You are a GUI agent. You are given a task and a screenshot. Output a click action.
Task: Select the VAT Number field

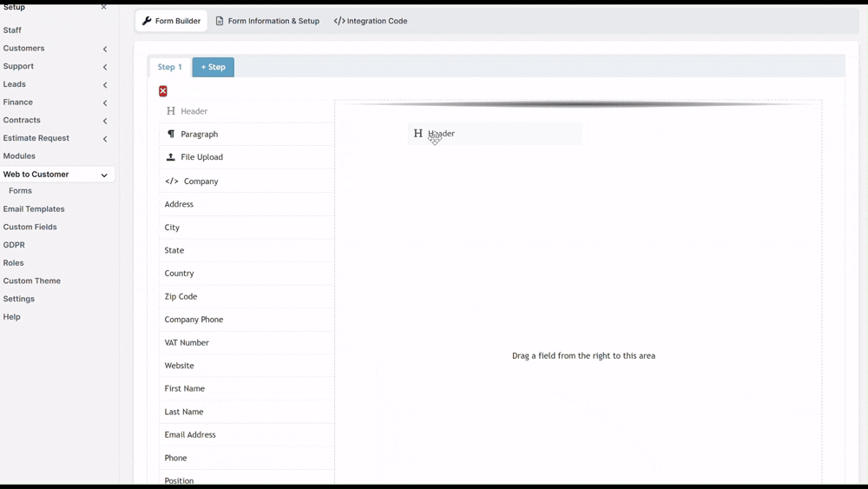(247, 342)
